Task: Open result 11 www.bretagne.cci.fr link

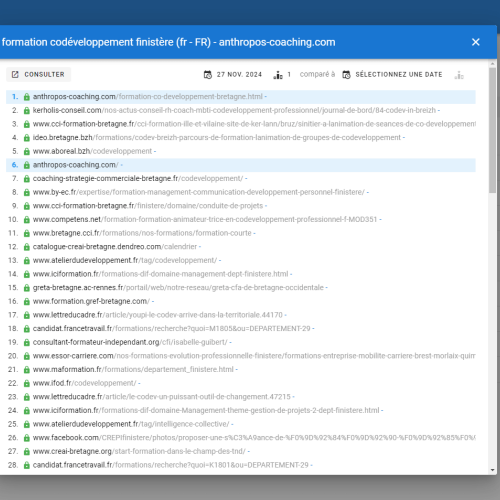Action: (142, 233)
